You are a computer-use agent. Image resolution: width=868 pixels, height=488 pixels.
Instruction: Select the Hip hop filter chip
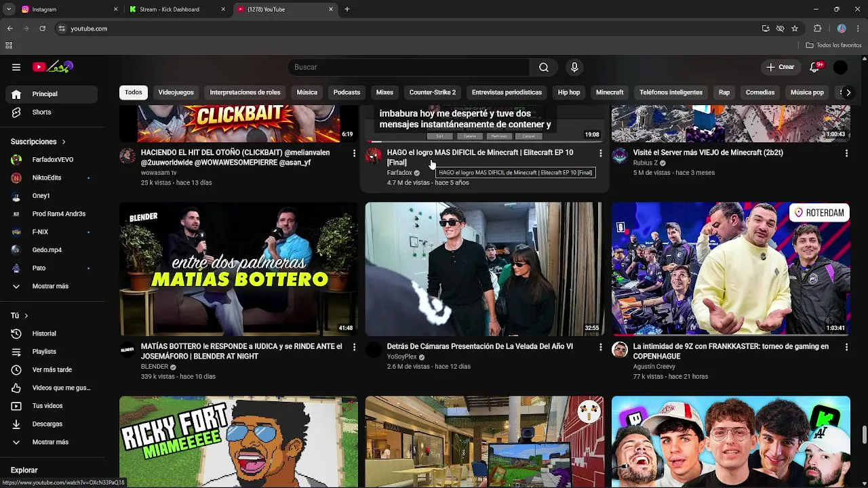click(569, 92)
